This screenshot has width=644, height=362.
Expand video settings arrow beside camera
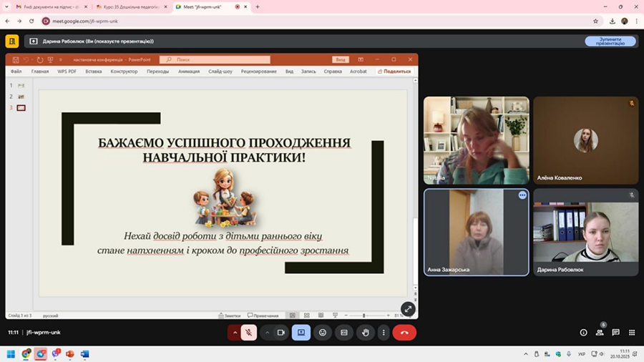[268, 332]
